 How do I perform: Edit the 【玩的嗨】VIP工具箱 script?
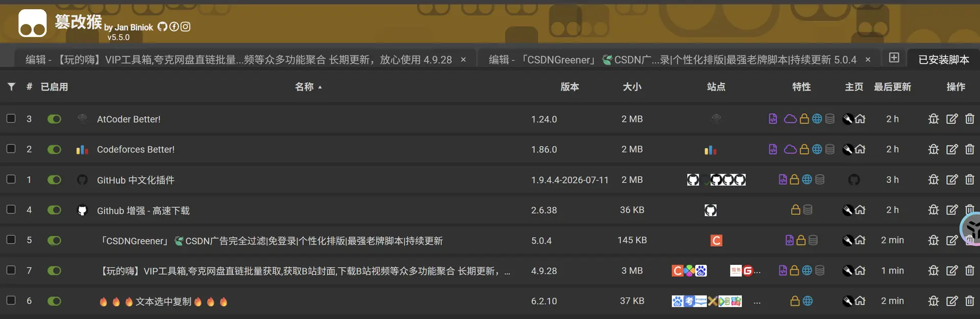click(x=952, y=271)
